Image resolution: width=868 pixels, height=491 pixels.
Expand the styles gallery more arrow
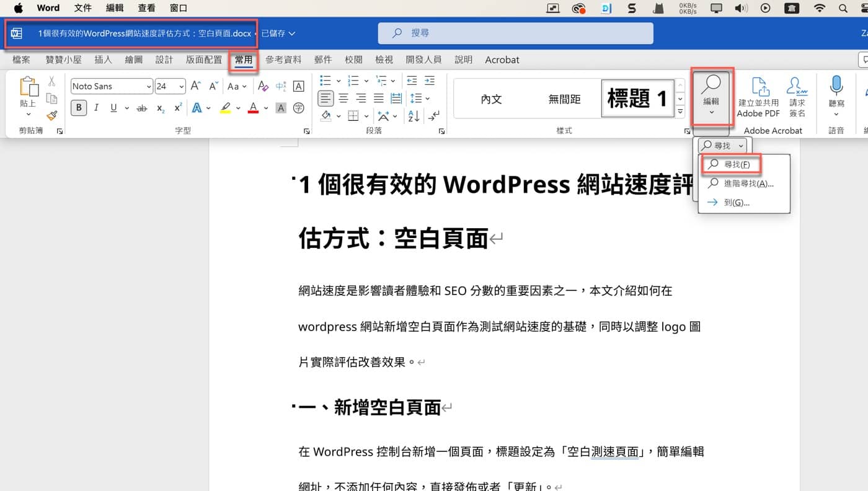point(680,112)
